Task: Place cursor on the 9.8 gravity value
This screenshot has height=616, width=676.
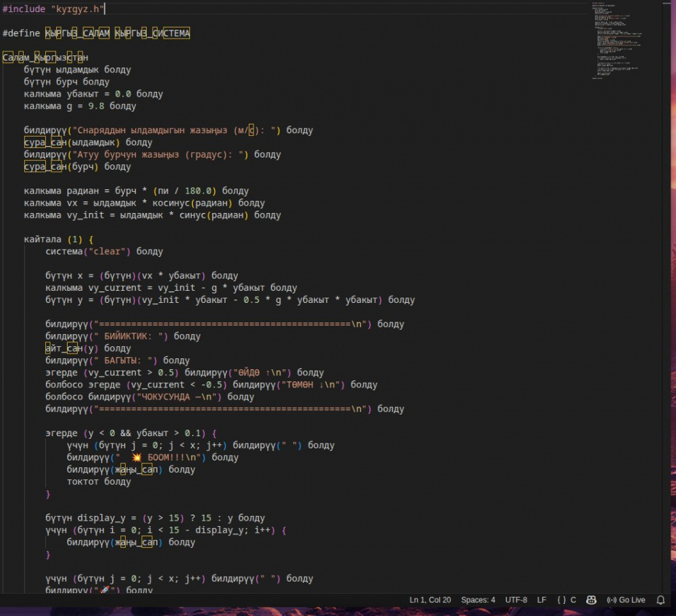Action: (x=96, y=106)
